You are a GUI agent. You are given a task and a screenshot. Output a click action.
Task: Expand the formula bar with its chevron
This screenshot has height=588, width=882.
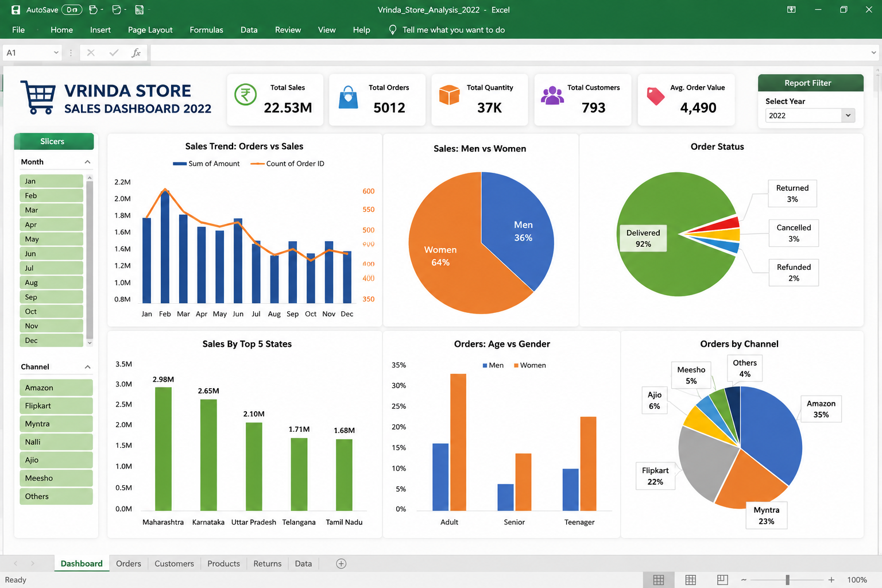tap(873, 53)
